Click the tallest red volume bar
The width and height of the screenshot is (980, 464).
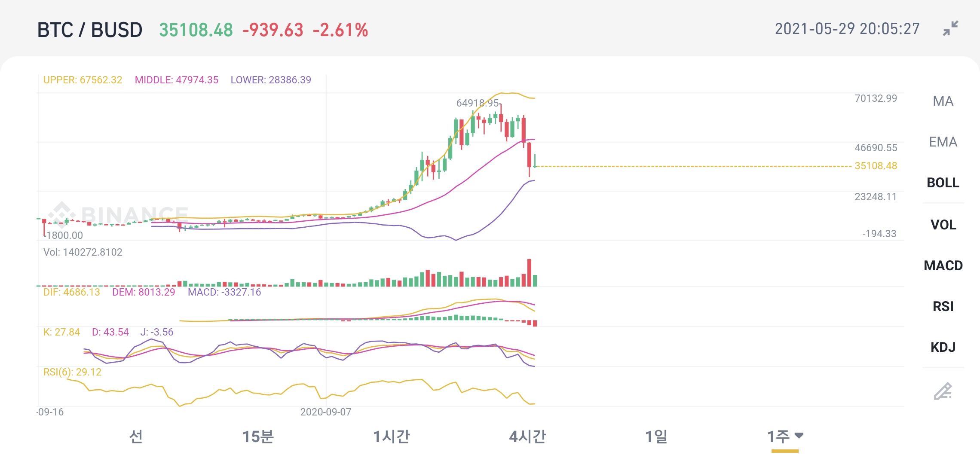click(529, 273)
